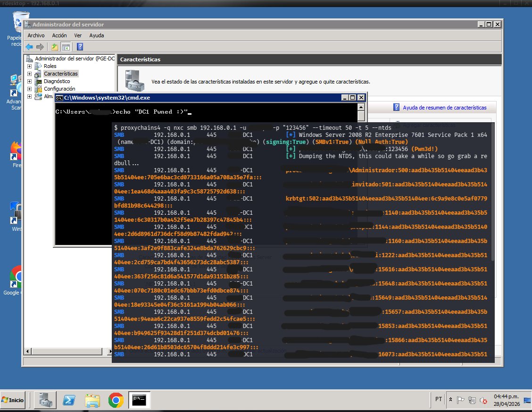
Task: Click the Administrador:500 hash line
Action: click(300, 174)
